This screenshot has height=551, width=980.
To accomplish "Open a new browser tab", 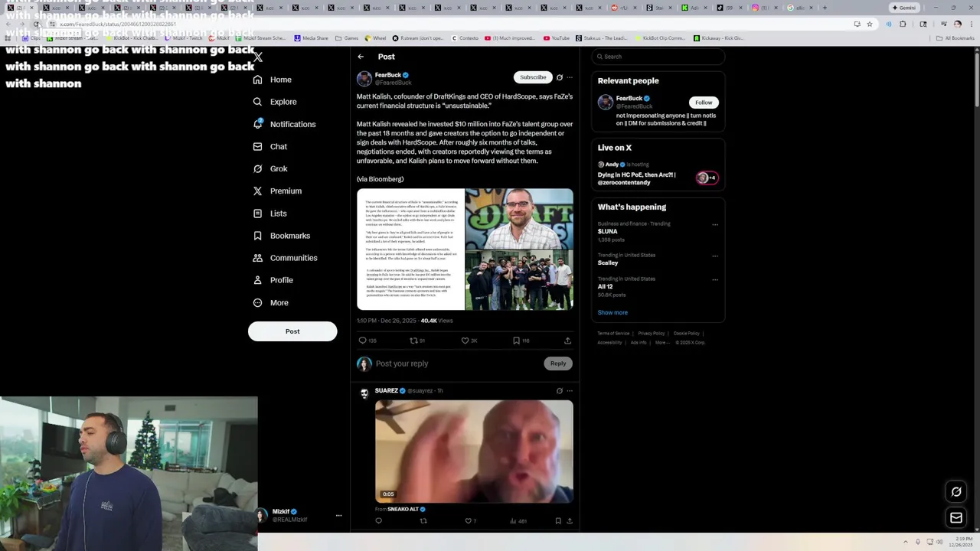I will pyautogui.click(x=825, y=8).
